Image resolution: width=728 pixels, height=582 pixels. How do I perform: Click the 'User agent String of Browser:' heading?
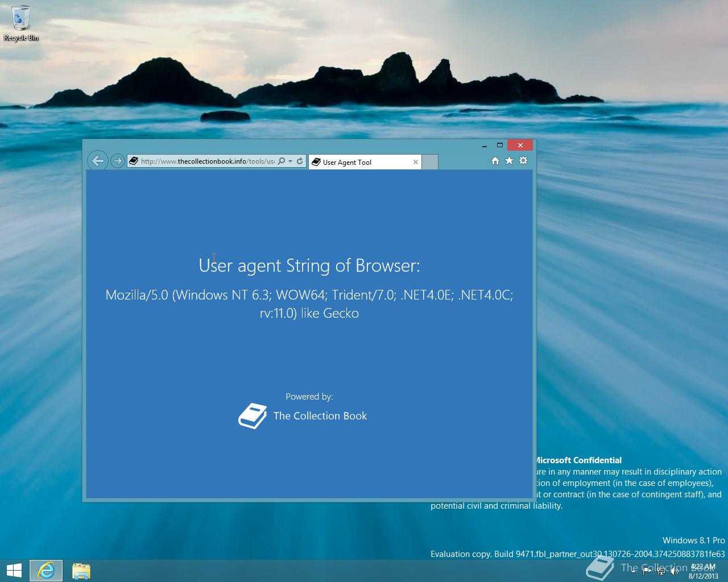pos(309,265)
